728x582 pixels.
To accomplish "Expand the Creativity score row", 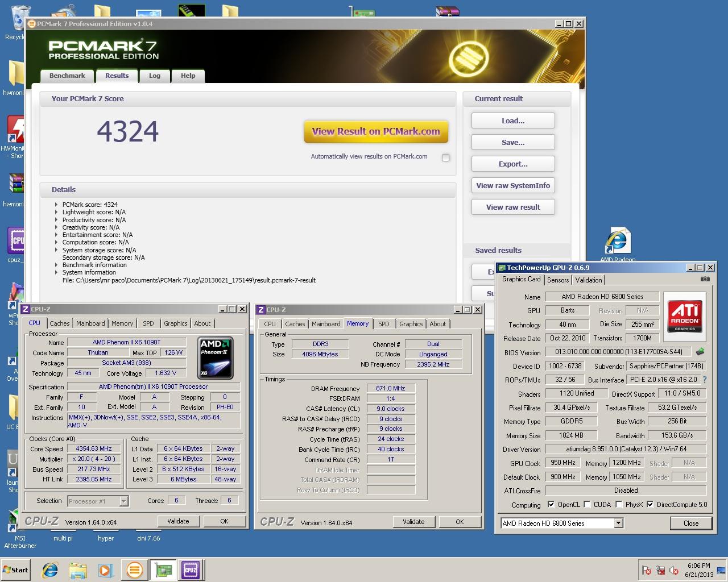I will point(56,227).
